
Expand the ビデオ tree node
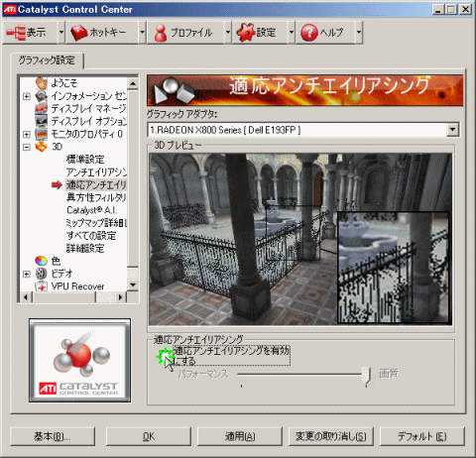click(x=27, y=274)
